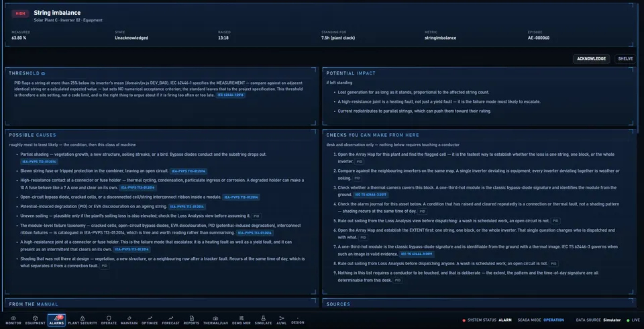Viewport: 644px width, 329px height.
Task: Open the citation after 'clear on its own' in High-resistance contact
Action: click(x=138, y=188)
